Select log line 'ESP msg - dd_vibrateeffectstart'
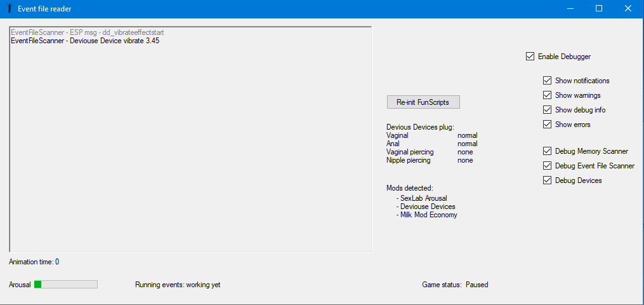This screenshot has height=305, width=644. pos(88,32)
